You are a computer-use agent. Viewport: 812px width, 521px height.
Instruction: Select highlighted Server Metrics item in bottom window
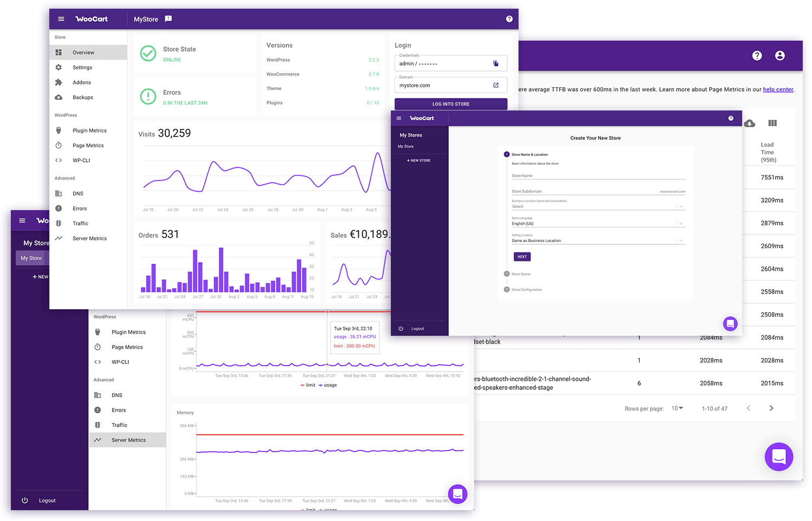128,440
